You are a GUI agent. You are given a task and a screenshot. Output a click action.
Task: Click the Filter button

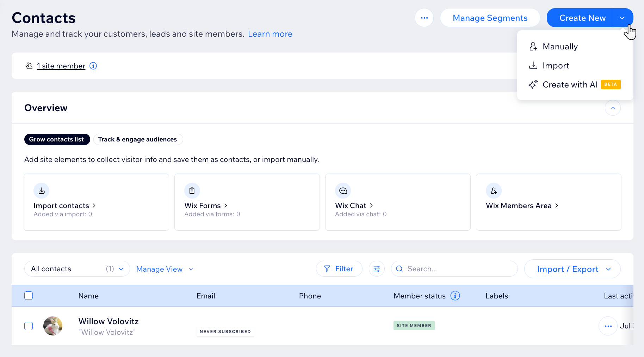[339, 269]
